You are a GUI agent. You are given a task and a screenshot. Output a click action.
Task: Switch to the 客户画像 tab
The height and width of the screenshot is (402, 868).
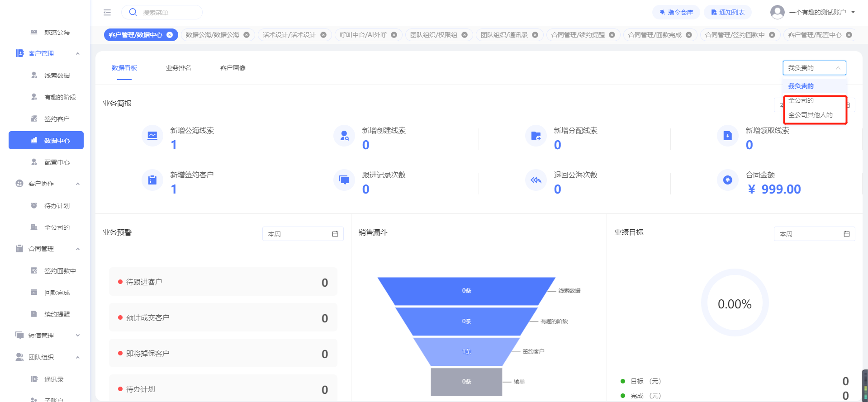click(233, 68)
